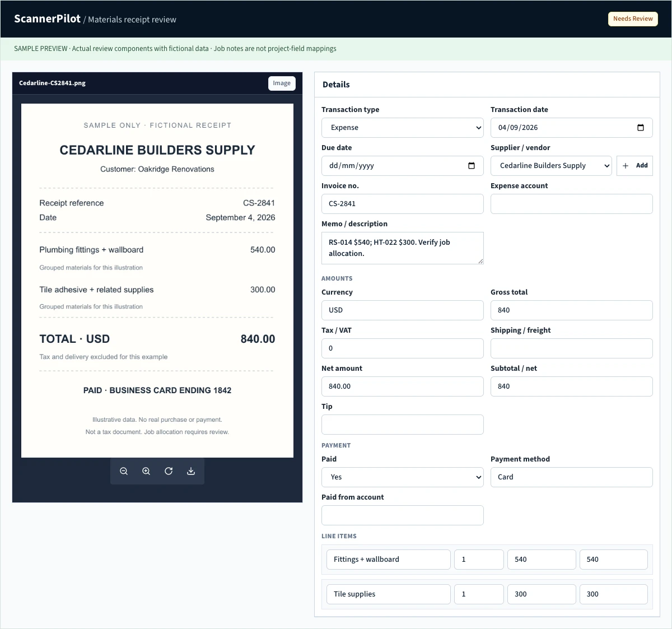Click the Invoice no. field with CS-2841
This screenshot has height=629, width=672.
(x=403, y=204)
